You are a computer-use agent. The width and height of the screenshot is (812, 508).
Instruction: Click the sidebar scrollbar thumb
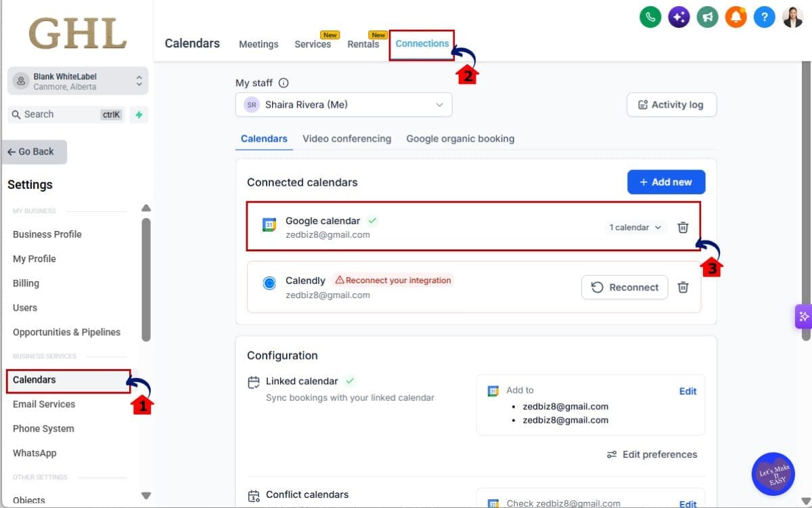[x=145, y=279]
